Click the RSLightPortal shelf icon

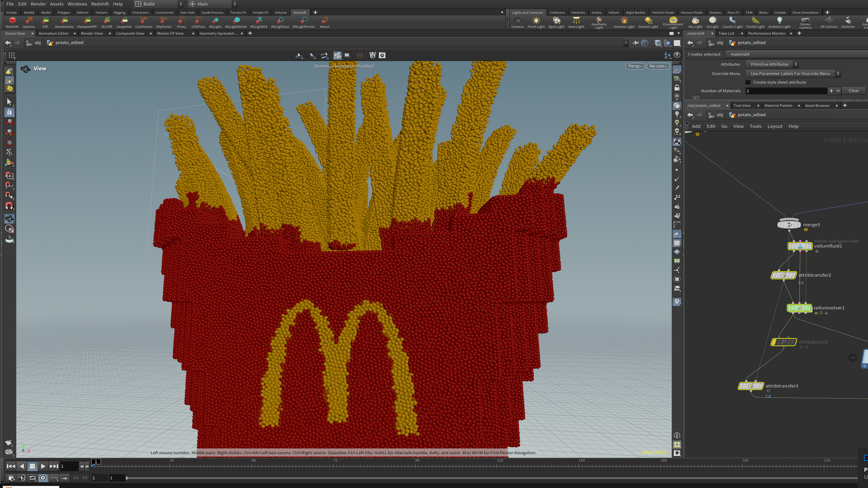[x=303, y=23]
